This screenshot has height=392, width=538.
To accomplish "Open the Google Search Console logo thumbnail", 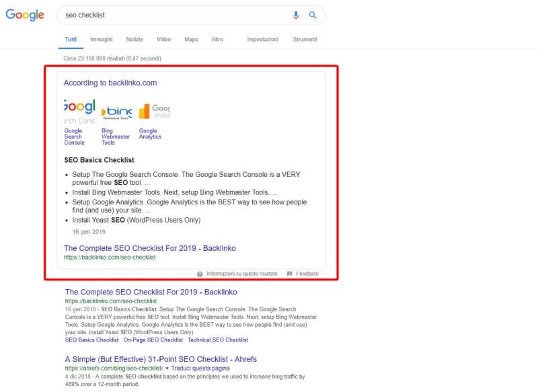I will 79,111.
